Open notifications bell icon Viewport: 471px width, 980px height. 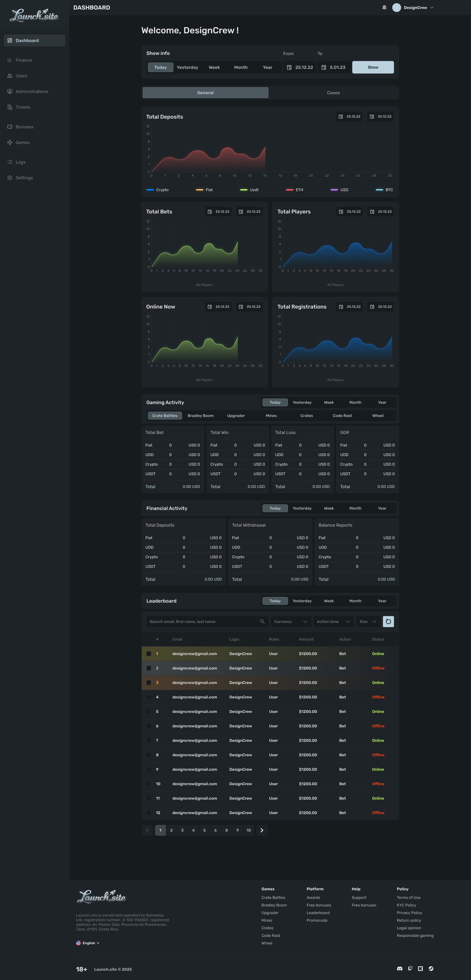pyautogui.click(x=384, y=8)
